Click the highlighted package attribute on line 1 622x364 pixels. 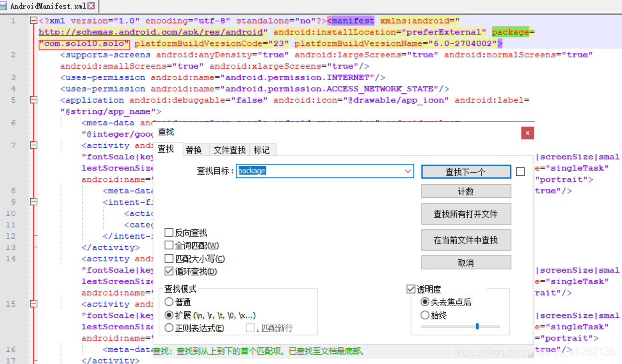tap(511, 32)
